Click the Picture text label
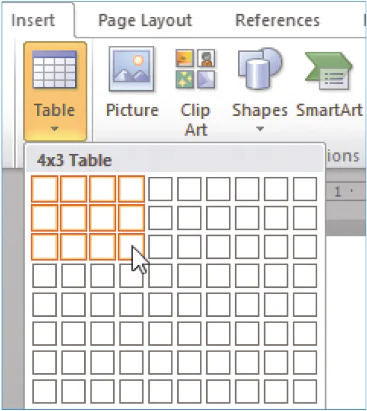This screenshot has width=367, height=411. click(x=132, y=110)
